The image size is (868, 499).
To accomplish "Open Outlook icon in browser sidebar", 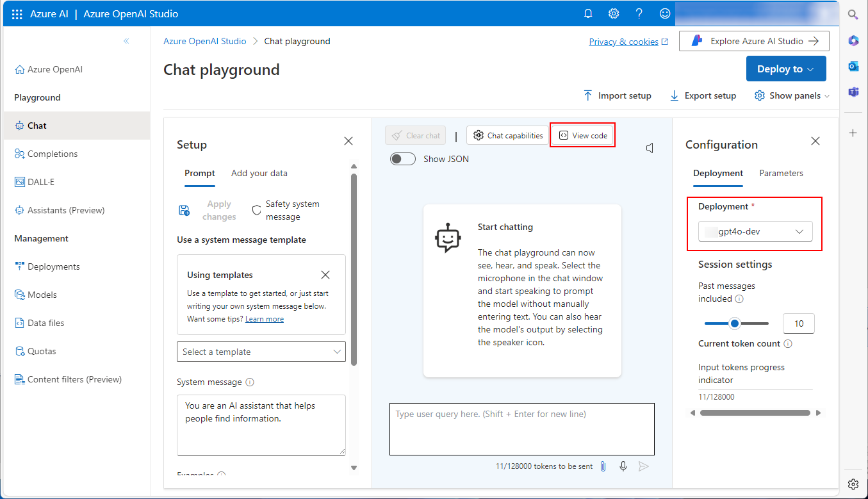I will coord(853,66).
